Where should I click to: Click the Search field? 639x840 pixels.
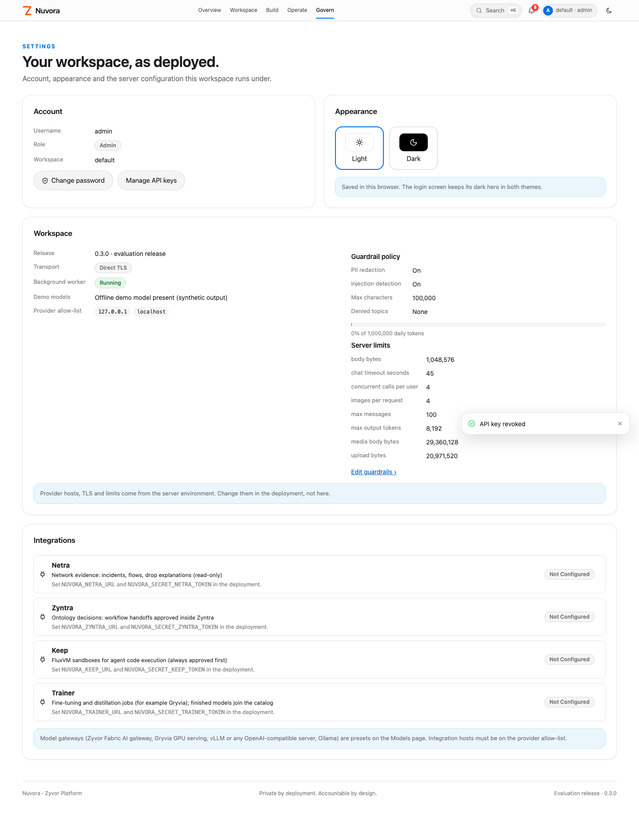pyautogui.click(x=496, y=11)
